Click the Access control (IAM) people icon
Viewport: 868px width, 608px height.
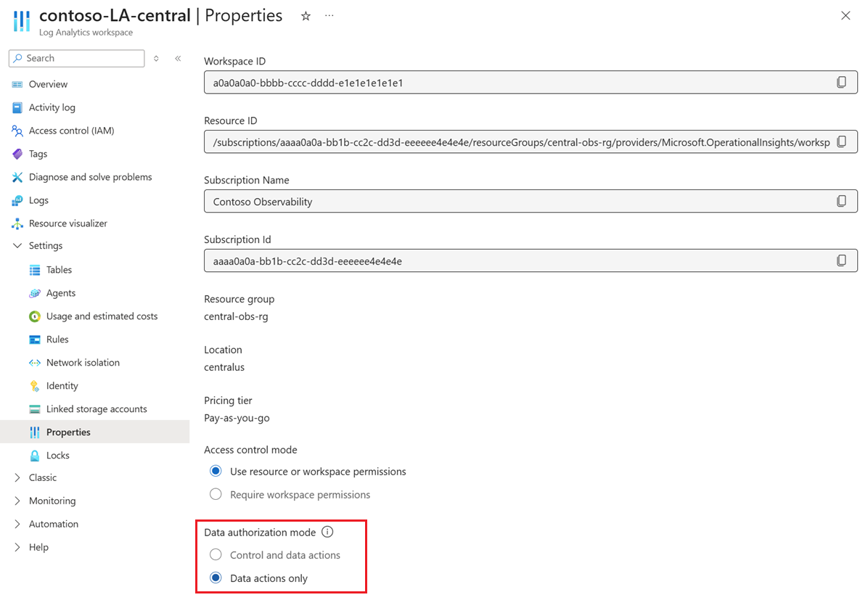pyautogui.click(x=17, y=131)
